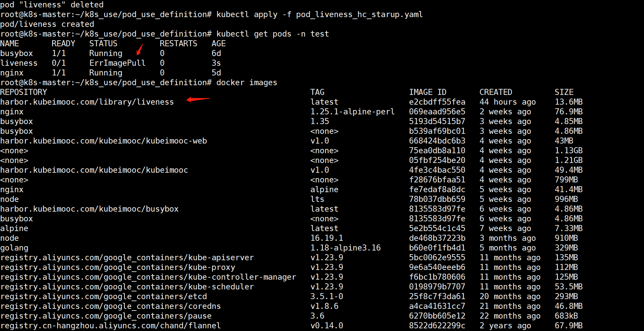Click the kube-proxy repository line
The width and height of the screenshot is (644, 331).
tap(118, 267)
